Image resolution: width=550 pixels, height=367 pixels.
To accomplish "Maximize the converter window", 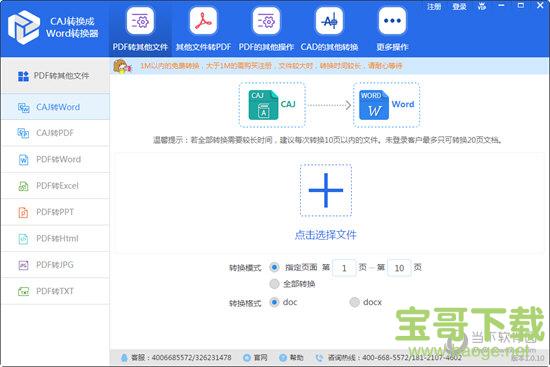I will pyautogui.click(x=521, y=5).
